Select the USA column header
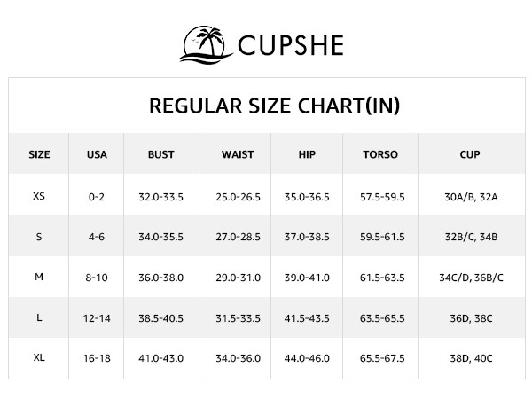 point(97,154)
